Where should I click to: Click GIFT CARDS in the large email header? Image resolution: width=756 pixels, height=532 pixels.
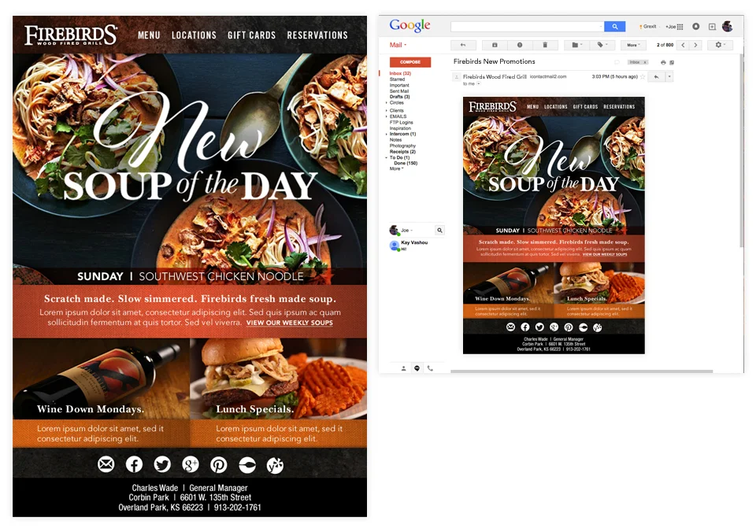(x=252, y=35)
